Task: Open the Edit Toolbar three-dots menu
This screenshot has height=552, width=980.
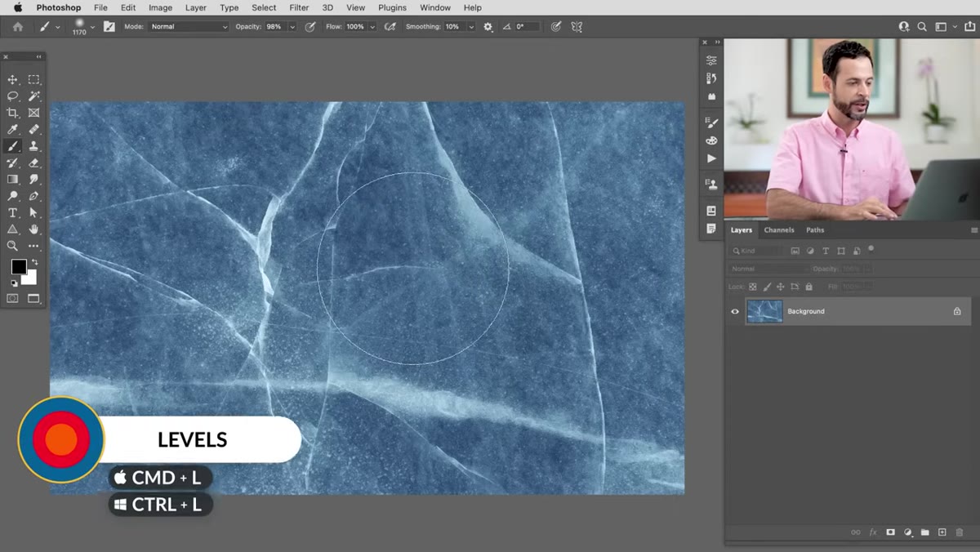Action: [33, 245]
